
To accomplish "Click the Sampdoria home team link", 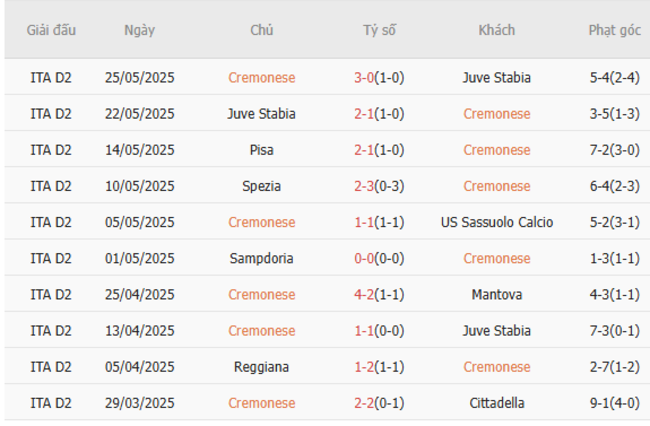I will tap(261, 258).
